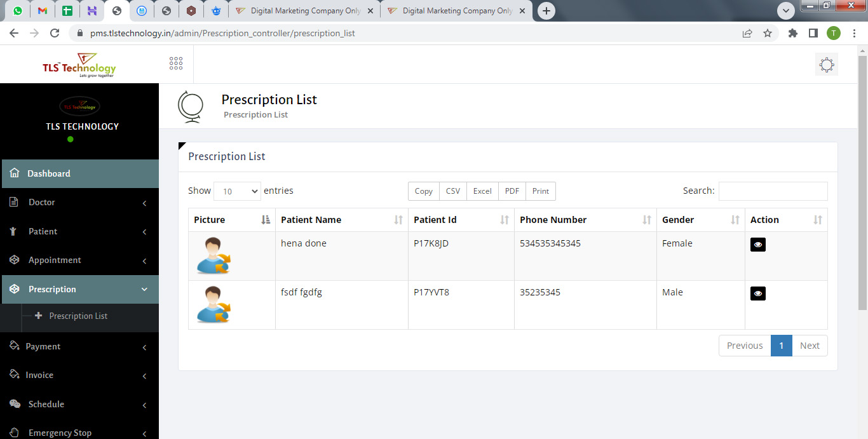This screenshot has width=868, height=439.
Task: Bookmark this page with the star icon
Action: (768, 33)
